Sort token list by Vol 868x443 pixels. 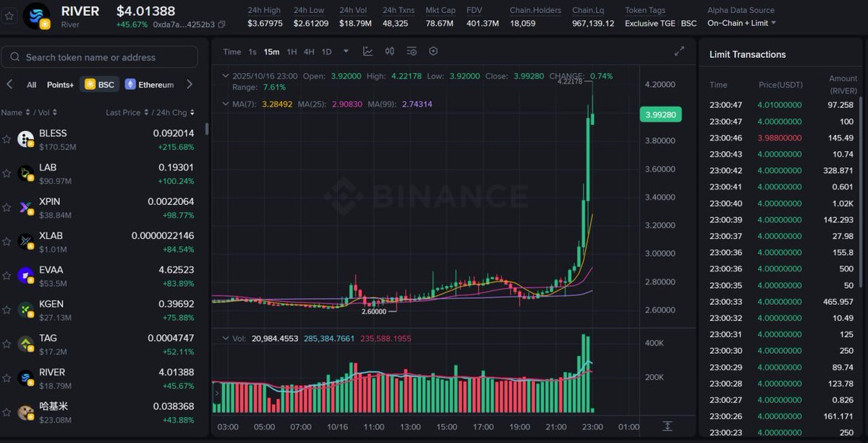tap(48, 112)
